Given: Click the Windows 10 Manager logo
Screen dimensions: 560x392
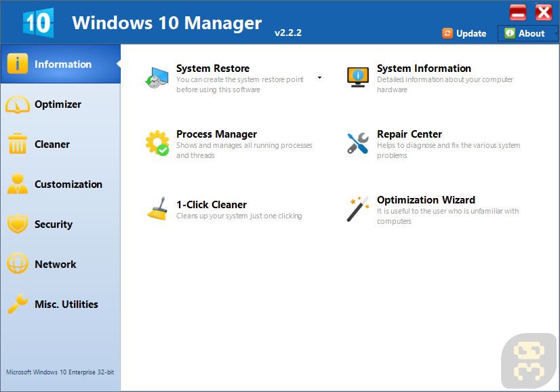Looking at the screenshot, I should [x=38, y=22].
